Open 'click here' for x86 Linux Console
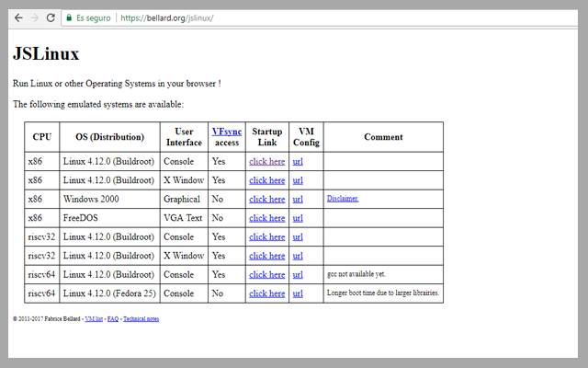The width and height of the screenshot is (588, 368). (266, 161)
